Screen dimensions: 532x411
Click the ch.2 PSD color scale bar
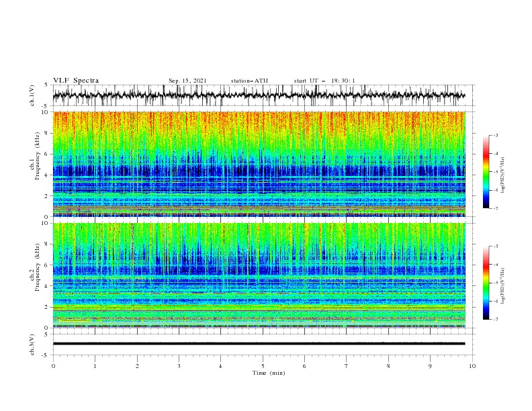coord(486,283)
